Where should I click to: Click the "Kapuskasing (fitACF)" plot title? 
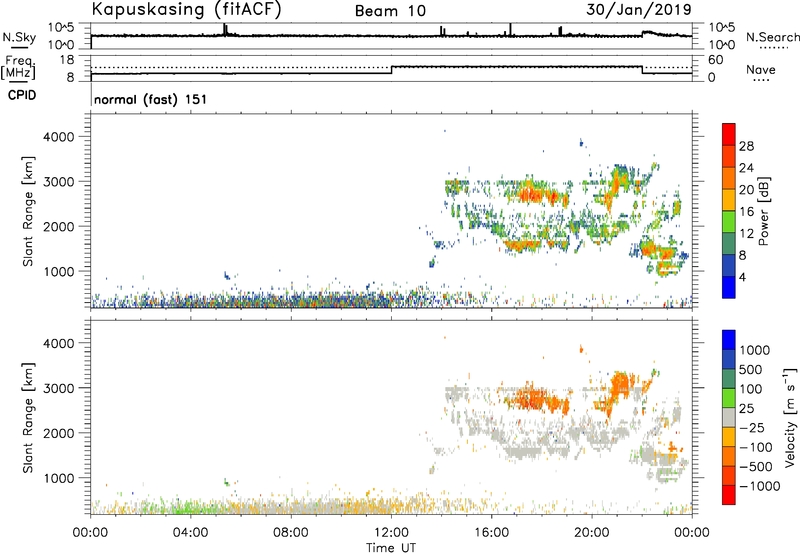pos(186,9)
